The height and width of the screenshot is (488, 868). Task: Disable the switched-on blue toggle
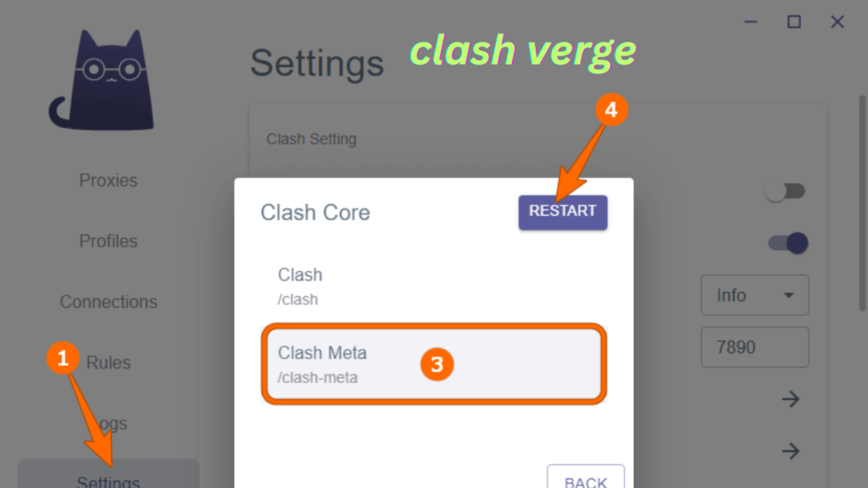(788, 243)
